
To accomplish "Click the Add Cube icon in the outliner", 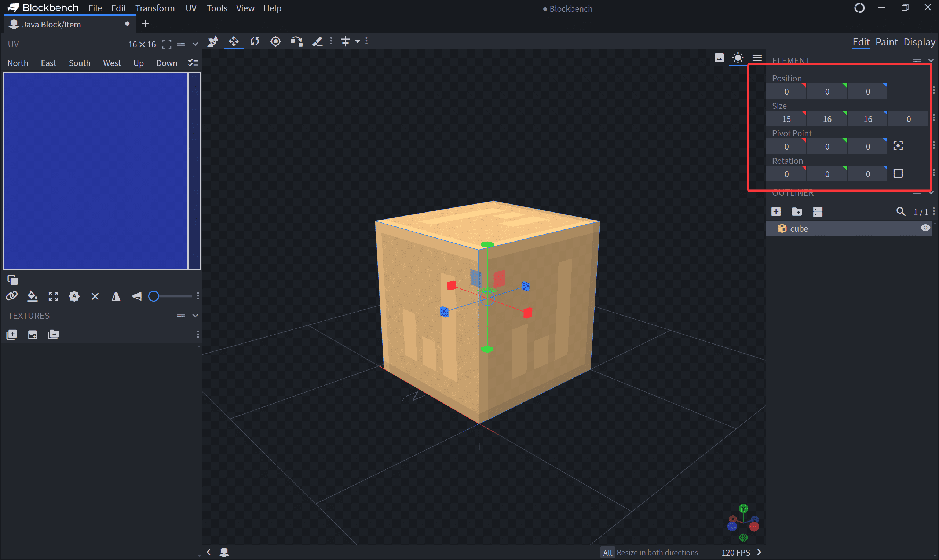I will tap(776, 212).
